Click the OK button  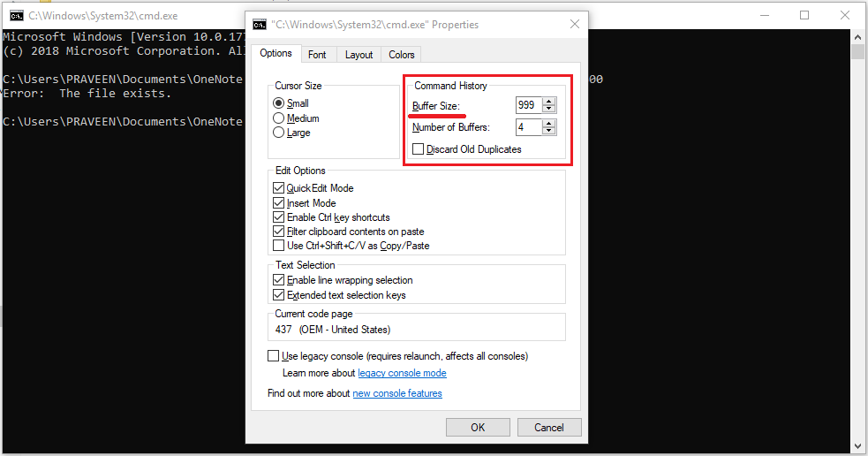pyautogui.click(x=478, y=427)
